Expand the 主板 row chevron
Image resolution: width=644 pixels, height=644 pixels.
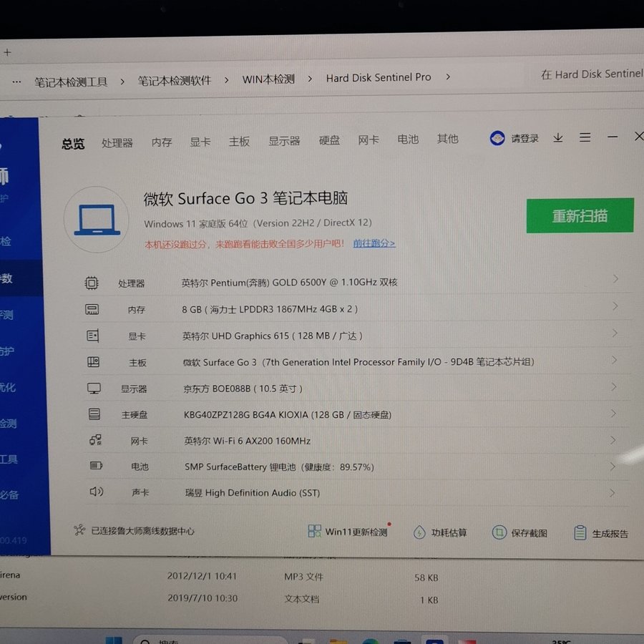click(615, 360)
